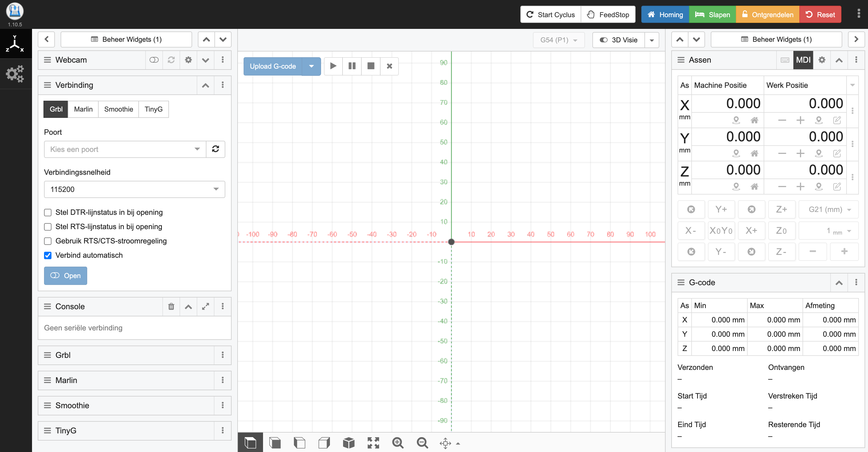Unload G-code with the X icon

(389, 66)
